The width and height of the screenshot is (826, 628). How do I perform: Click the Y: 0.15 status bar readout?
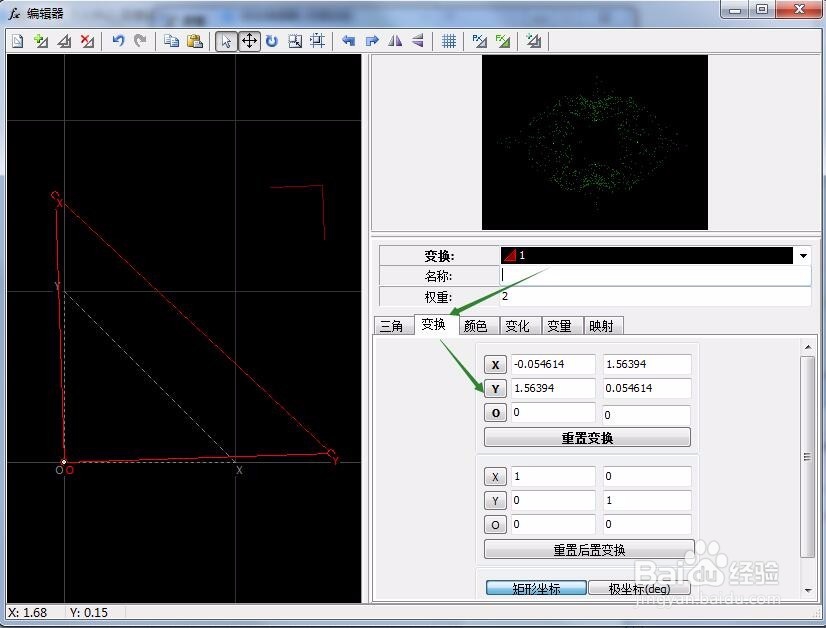click(89, 613)
